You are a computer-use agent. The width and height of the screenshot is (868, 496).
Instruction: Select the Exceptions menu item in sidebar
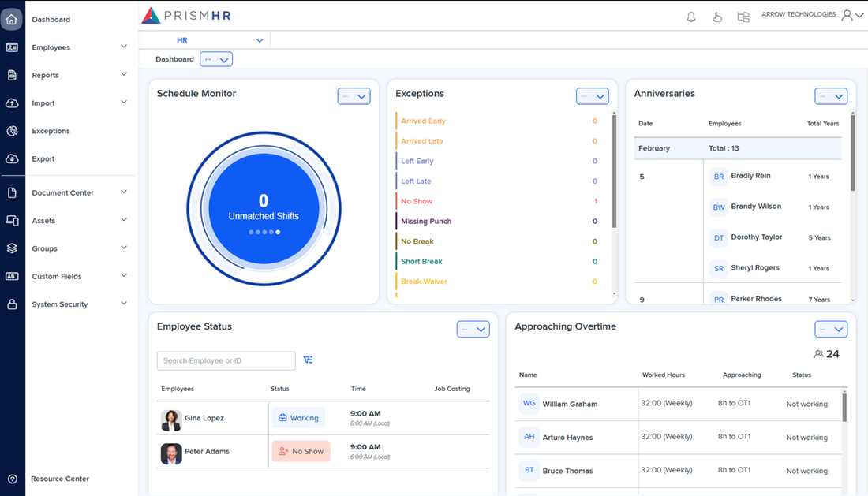point(52,131)
